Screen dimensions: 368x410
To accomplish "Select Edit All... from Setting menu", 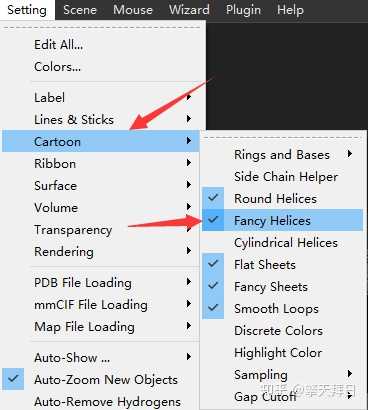I will [101, 45].
